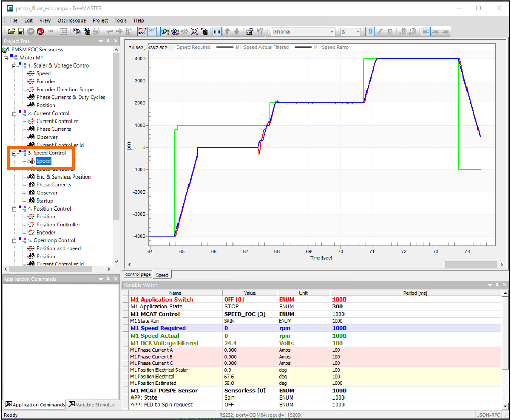This screenshot has height=420, width=511.
Task: Click the Zoom In magnifier icon
Action: (165, 31)
